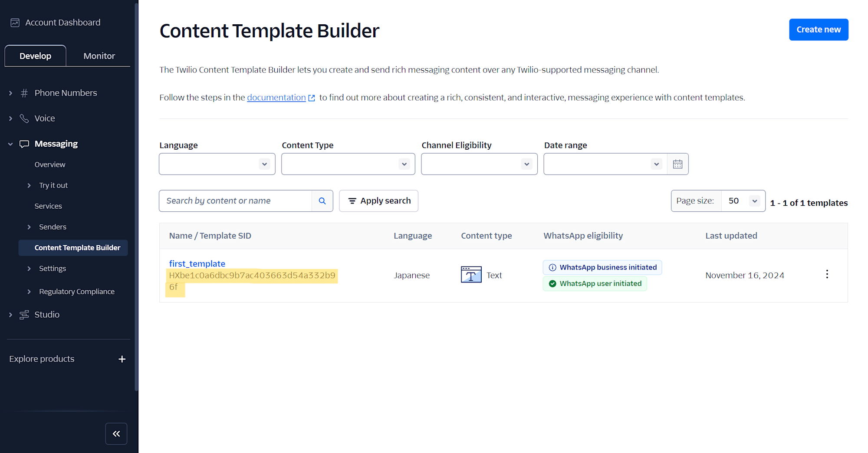This screenshot has height=453, width=868.
Task: Click the Name / Template SID column header
Action: point(210,236)
